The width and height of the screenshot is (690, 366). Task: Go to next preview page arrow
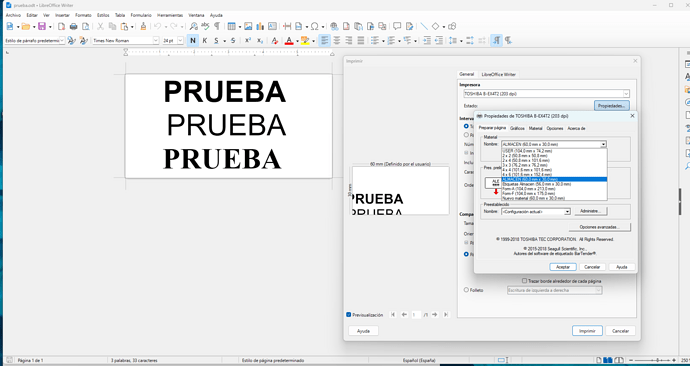pyautogui.click(x=435, y=315)
